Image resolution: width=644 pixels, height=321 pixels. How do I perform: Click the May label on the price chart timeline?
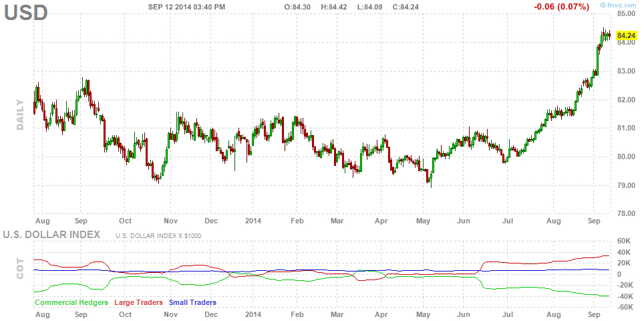click(423, 220)
